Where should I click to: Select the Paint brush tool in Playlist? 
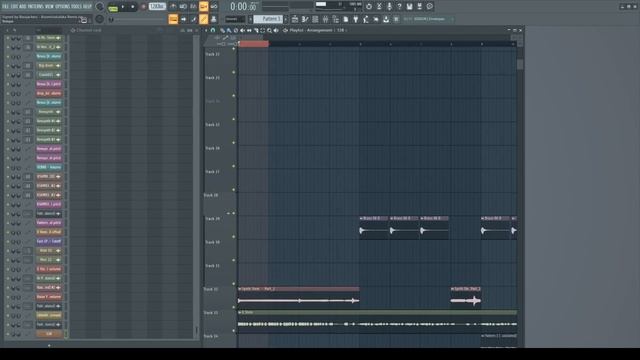[229, 30]
